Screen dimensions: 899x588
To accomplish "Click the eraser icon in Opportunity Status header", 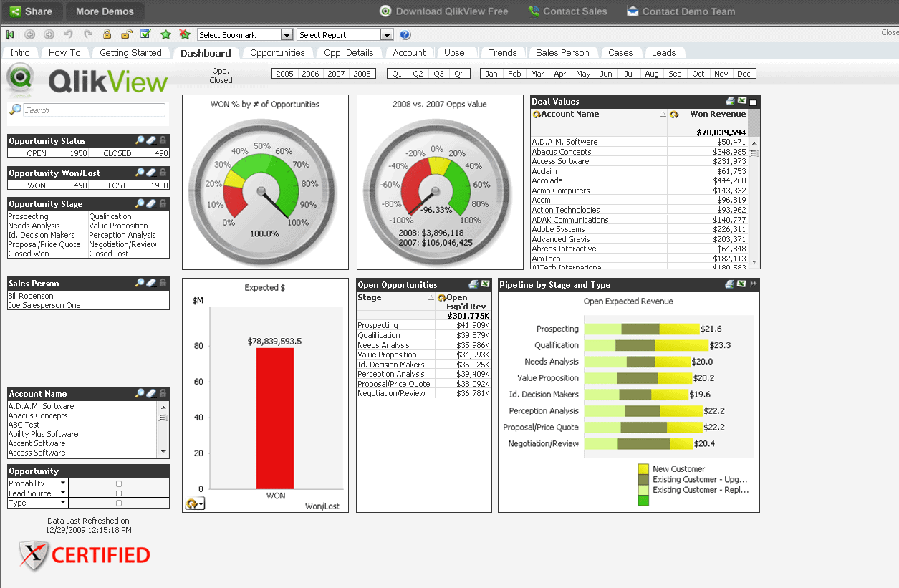I will click(151, 141).
